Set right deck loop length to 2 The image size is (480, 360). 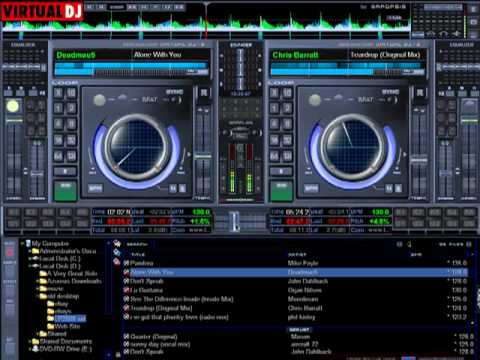pos(287,108)
